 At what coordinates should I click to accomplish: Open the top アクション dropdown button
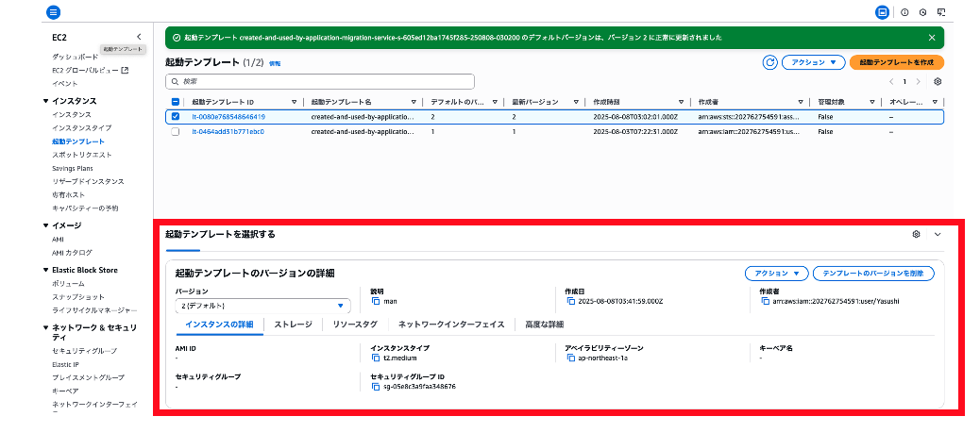(x=813, y=62)
